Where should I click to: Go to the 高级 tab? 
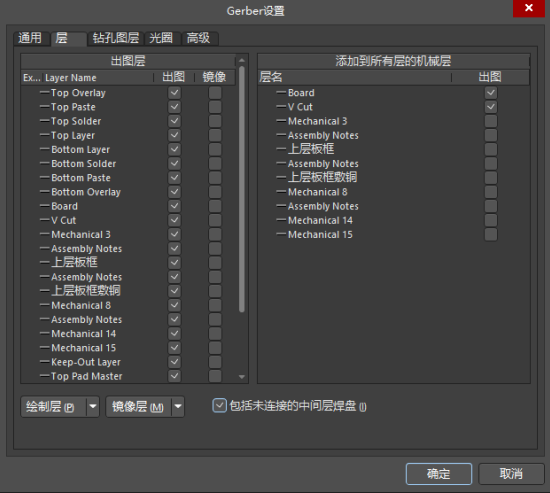(199, 38)
